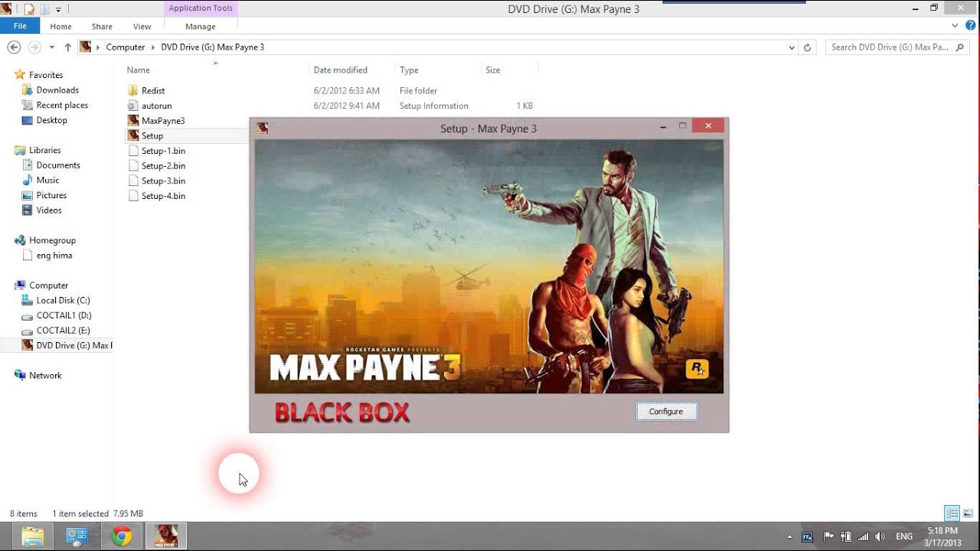Select the autorun file
The image size is (980, 551).
coord(156,106)
